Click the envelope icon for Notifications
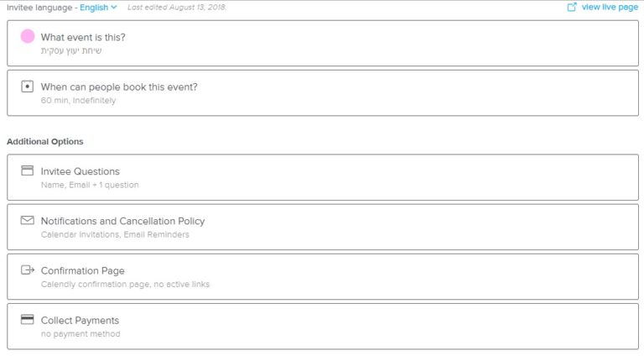Viewport: 644px width, 356px height. (x=27, y=220)
